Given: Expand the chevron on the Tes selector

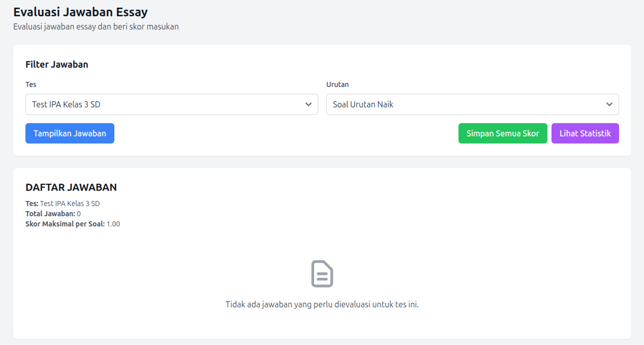Looking at the screenshot, I should tap(308, 104).
